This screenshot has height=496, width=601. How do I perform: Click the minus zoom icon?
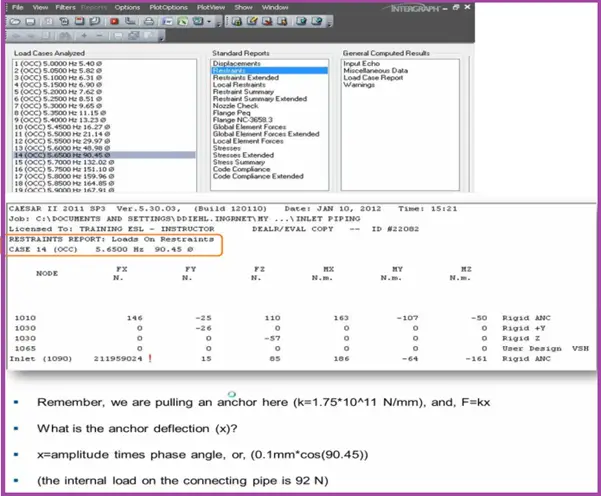point(99,36)
